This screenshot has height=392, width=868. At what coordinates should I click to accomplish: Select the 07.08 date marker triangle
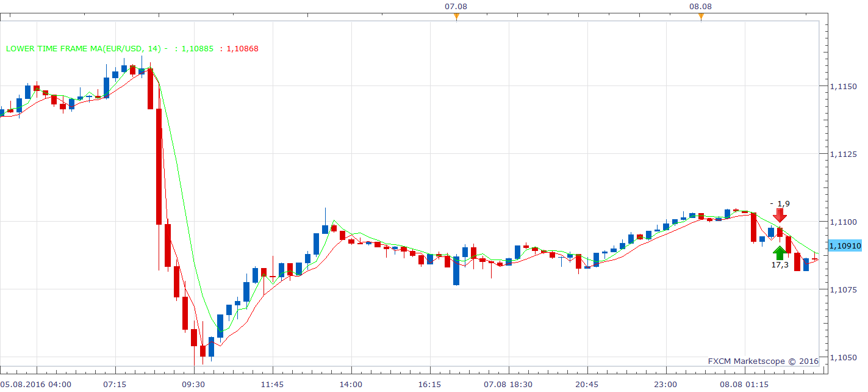[x=456, y=16]
